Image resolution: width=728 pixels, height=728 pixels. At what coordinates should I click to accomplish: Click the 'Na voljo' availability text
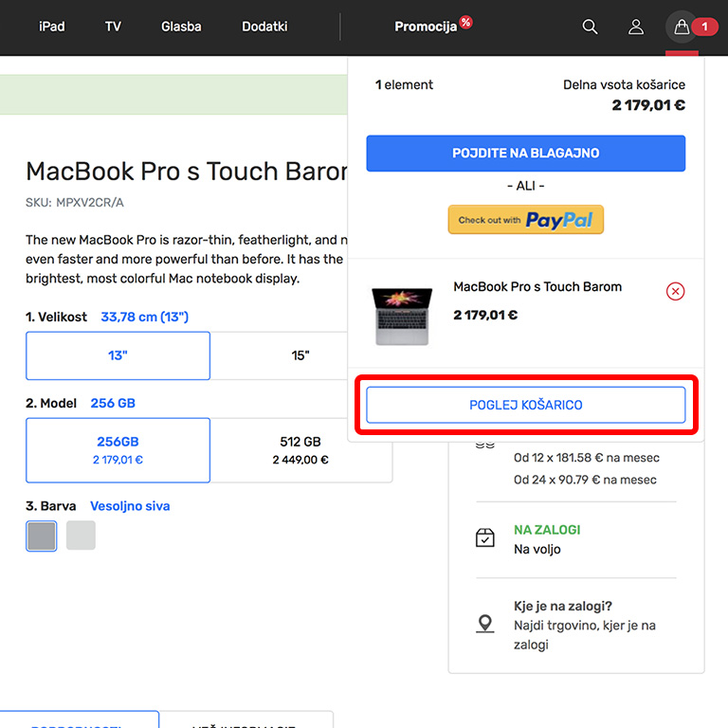click(x=537, y=549)
